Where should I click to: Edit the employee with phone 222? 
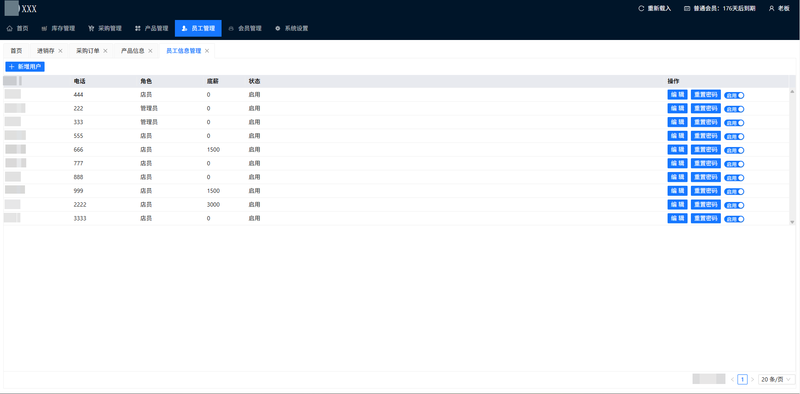678,108
